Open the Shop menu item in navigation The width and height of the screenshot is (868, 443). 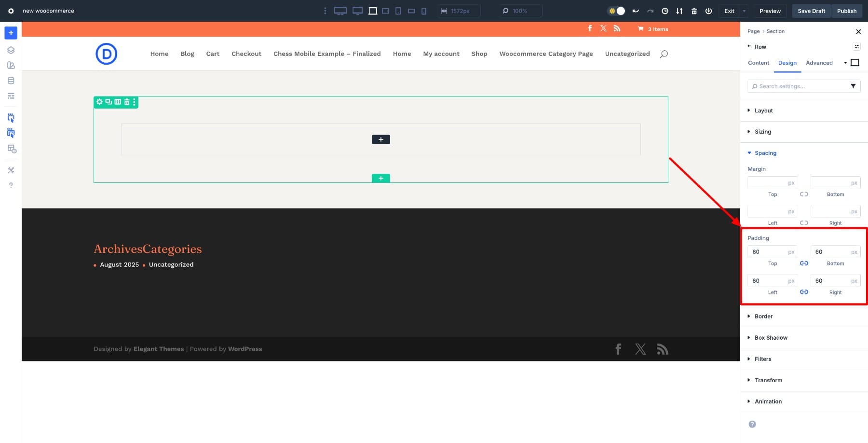click(479, 54)
